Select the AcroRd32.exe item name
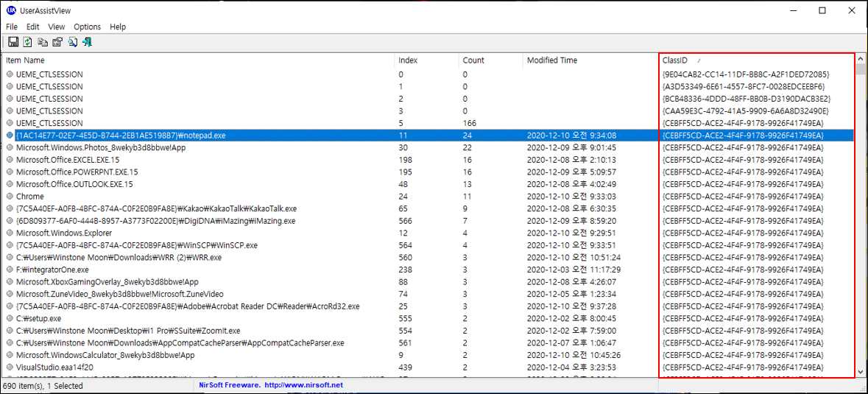The width and height of the screenshot is (868, 394). coord(188,306)
